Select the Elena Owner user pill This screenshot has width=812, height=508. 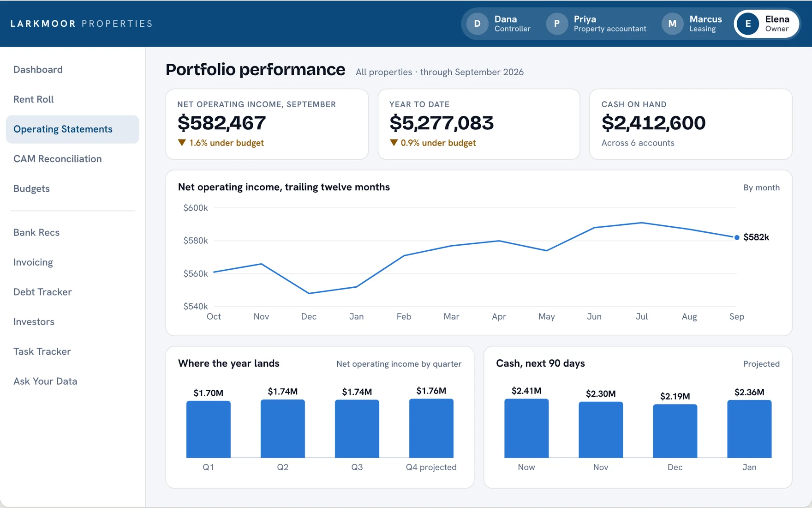[x=766, y=24]
